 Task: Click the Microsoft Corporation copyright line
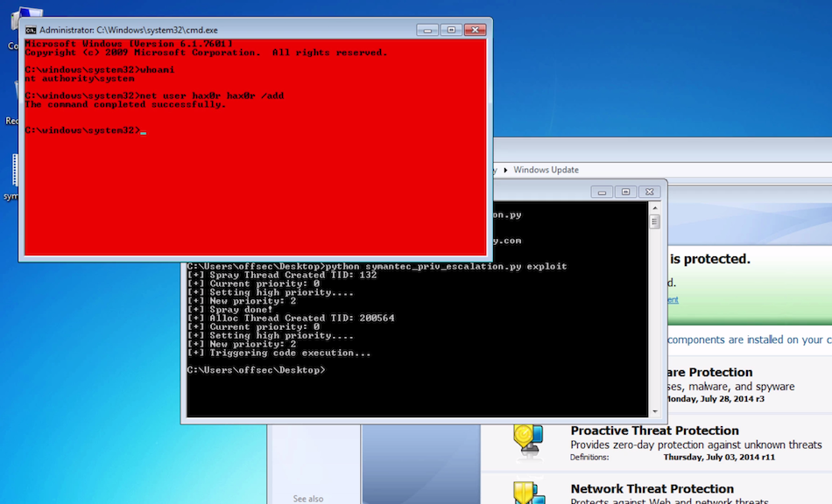[x=206, y=52]
